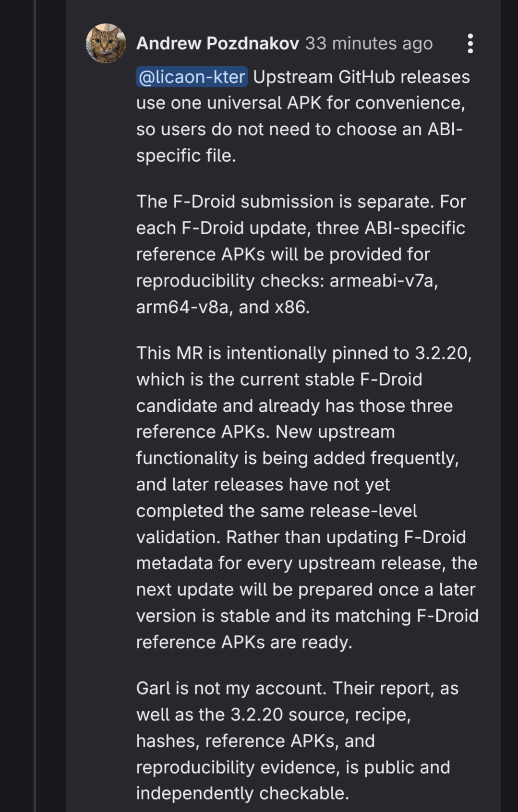The height and width of the screenshot is (812, 518).
Task: Click the vertical thread line on left
Action: (x=35, y=406)
